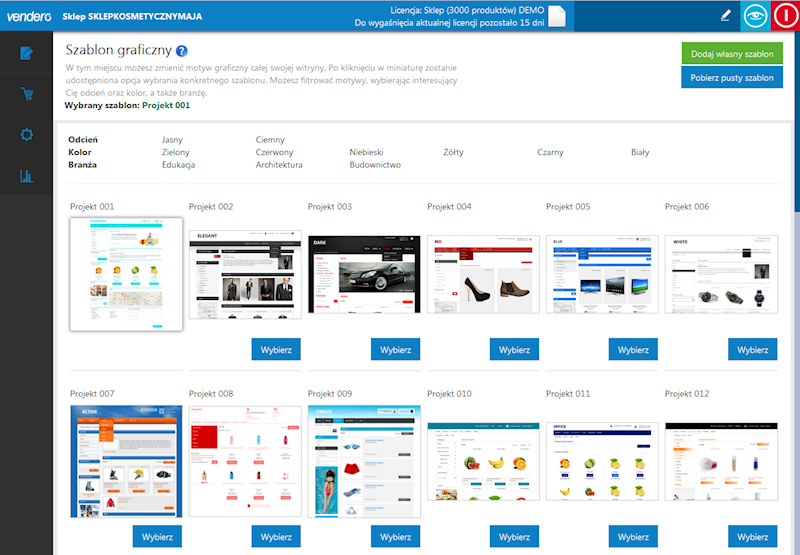Click the pencil edit icon in header

pyautogui.click(x=725, y=16)
